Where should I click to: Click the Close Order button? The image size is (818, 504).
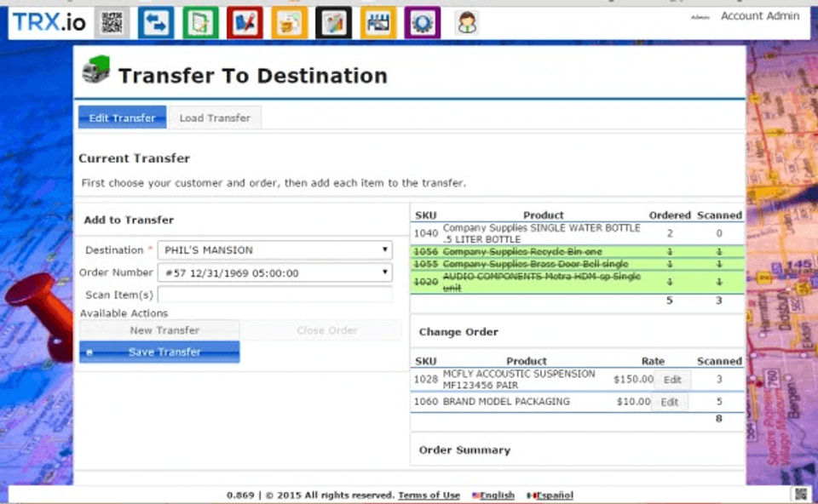coord(322,330)
